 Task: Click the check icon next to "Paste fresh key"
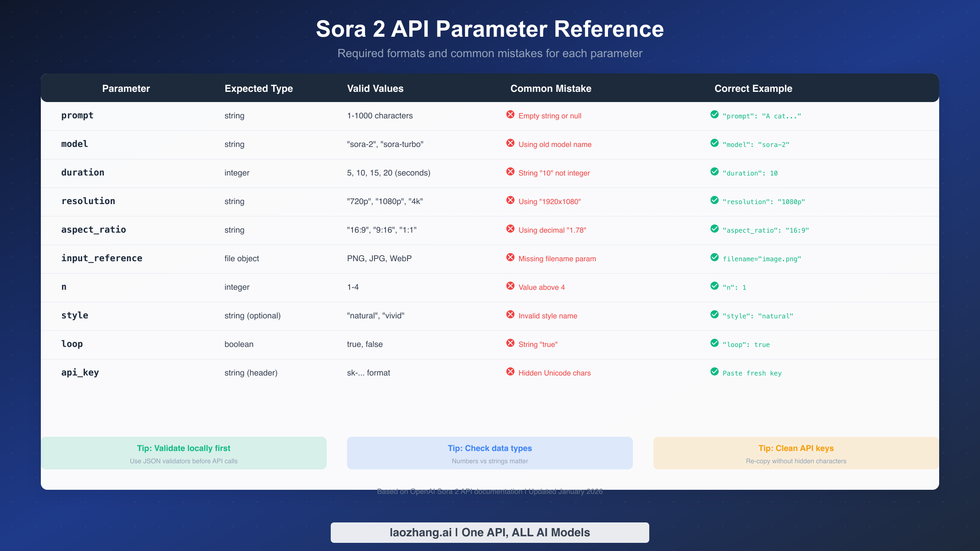click(714, 372)
